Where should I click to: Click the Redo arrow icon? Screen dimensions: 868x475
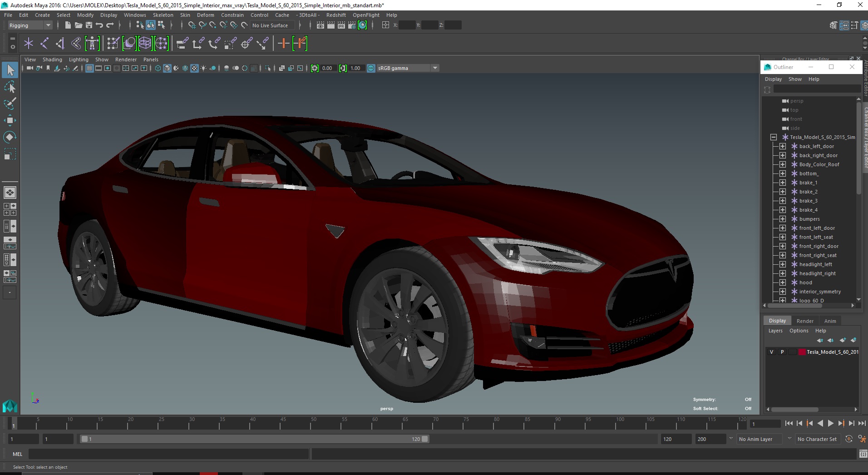point(110,25)
